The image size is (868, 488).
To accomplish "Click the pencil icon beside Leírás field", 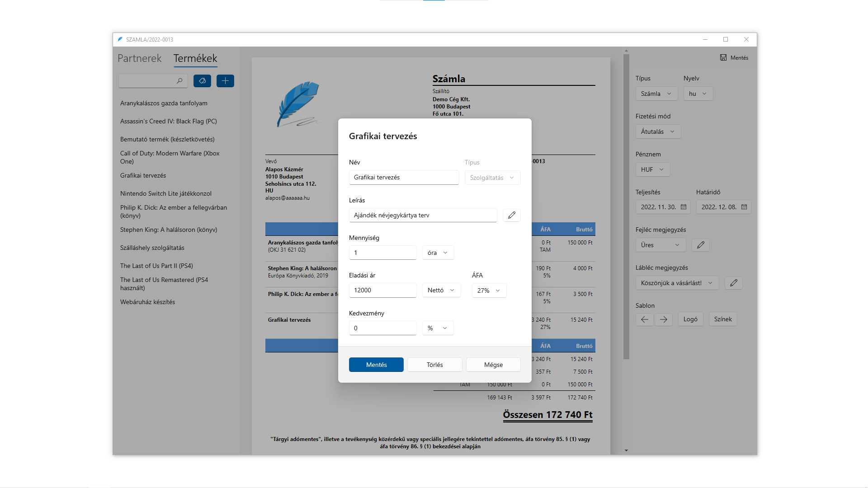I will [511, 215].
